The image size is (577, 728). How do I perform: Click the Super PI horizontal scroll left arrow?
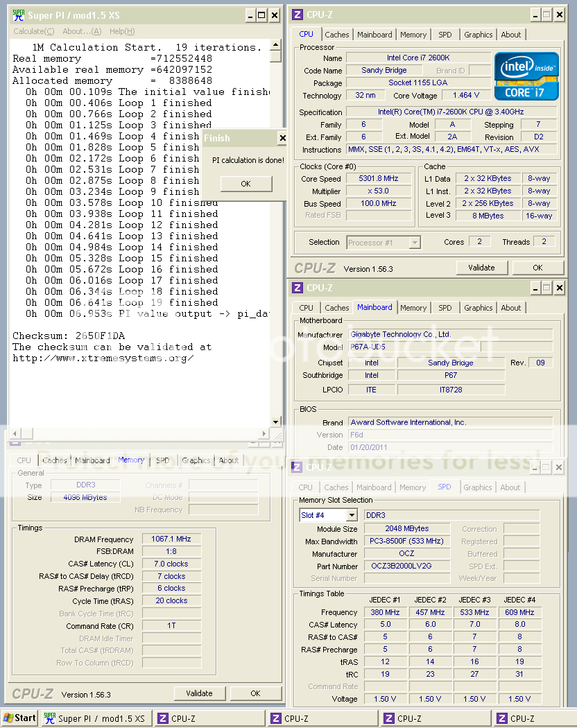(15, 433)
